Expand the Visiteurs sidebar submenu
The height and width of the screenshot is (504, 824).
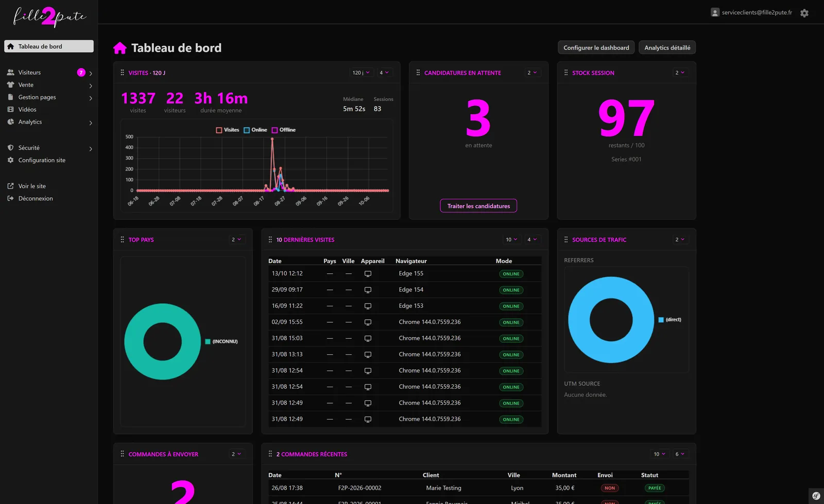(91, 73)
